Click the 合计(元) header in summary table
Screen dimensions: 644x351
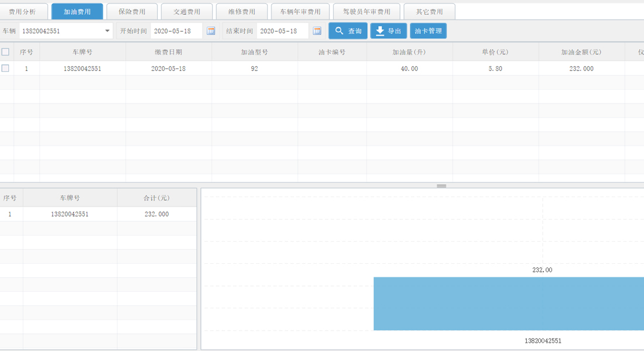click(156, 198)
